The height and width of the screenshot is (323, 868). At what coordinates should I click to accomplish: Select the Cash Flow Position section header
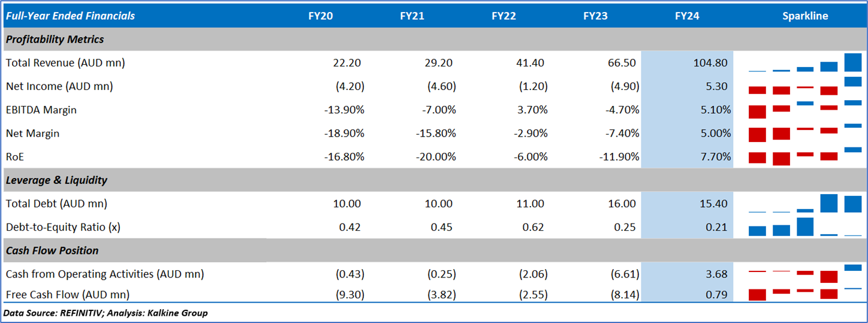(52, 250)
